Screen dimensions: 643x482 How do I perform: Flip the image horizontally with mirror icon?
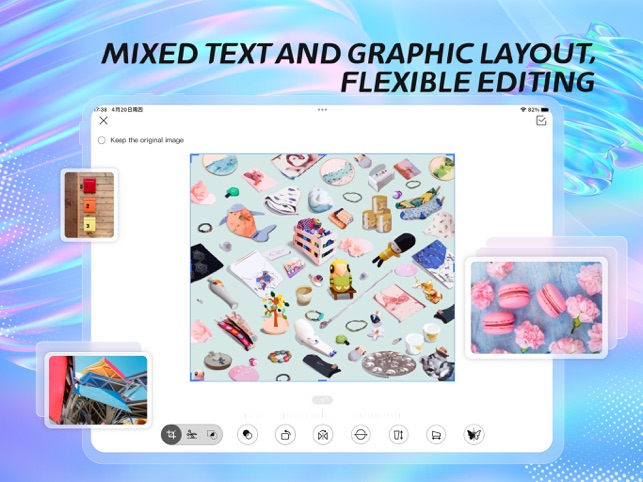323,434
